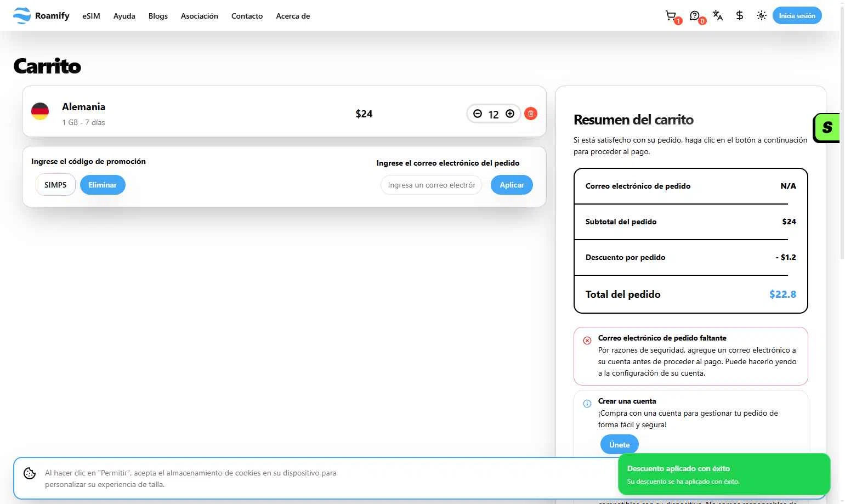
Task: Click the Ingrese el código de promoción label
Action: 88,161
